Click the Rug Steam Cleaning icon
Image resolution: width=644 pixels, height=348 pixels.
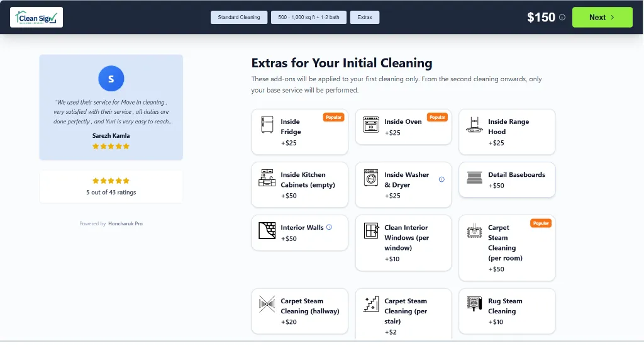click(474, 303)
